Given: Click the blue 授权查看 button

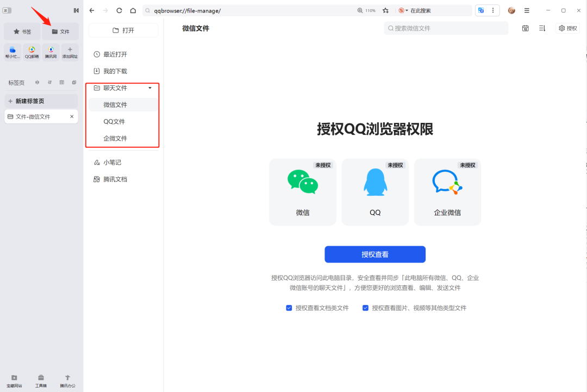Looking at the screenshot, I should point(375,254).
